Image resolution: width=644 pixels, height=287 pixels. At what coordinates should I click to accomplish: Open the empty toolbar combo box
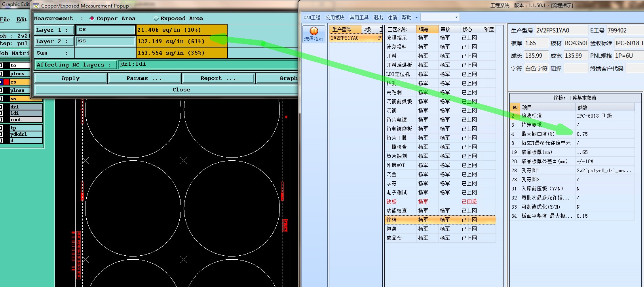tap(440, 17)
